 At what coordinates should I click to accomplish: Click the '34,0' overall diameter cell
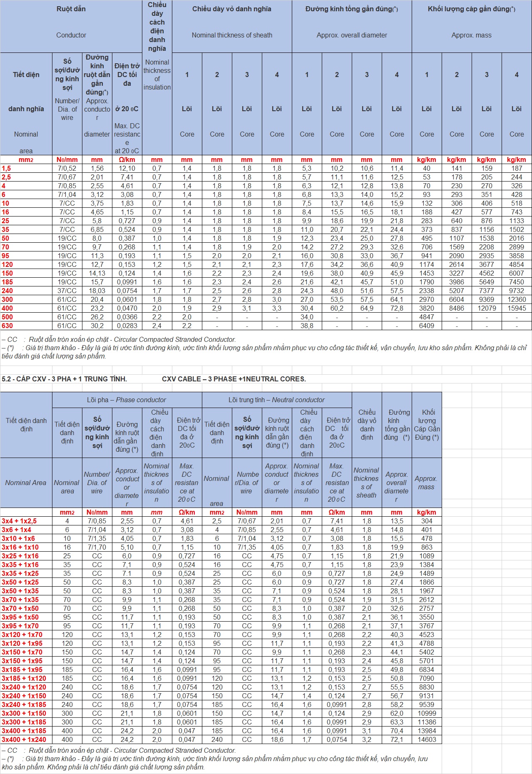click(x=307, y=317)
